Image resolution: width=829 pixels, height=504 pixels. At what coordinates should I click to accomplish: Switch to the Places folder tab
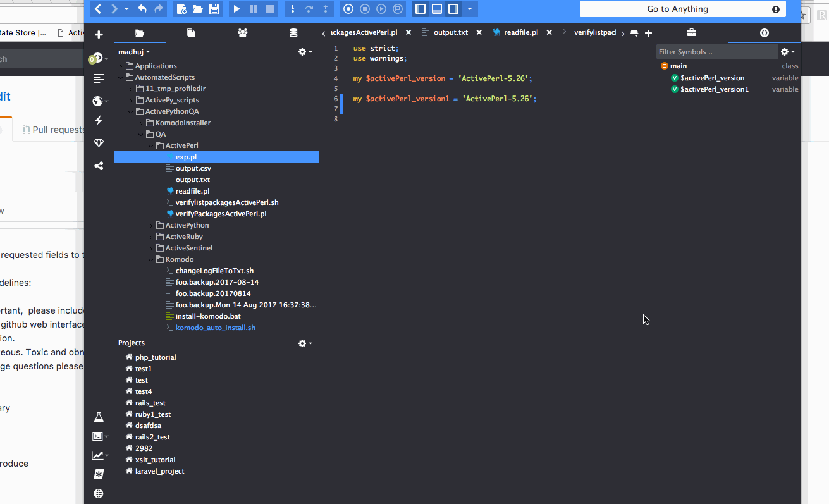[140, 33]
